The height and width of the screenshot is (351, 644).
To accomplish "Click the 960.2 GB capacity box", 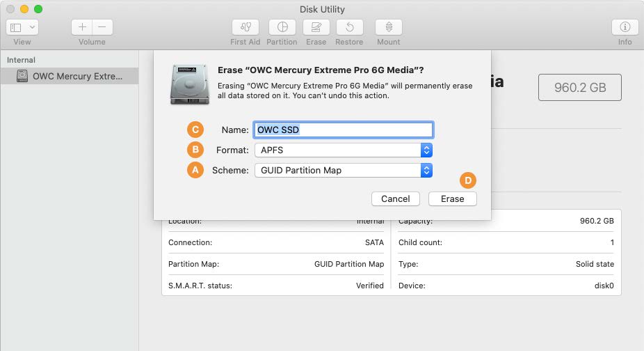I will (579, 87).
